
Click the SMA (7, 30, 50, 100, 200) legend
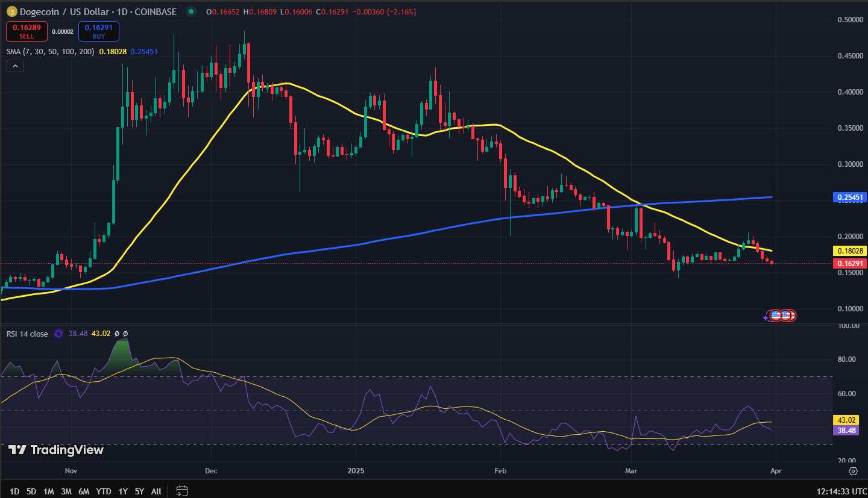pos(50,52)
